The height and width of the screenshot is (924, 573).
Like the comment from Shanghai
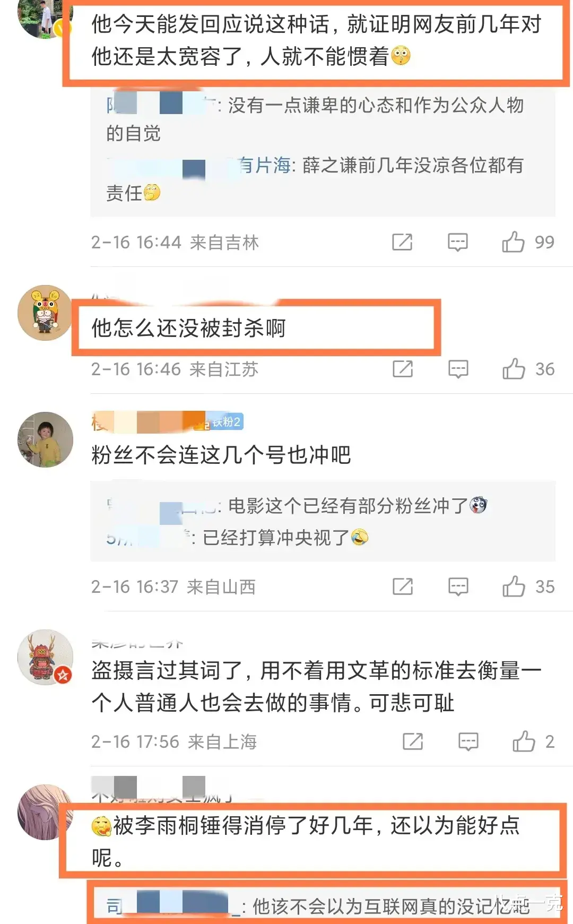click(x=524, y=741)
